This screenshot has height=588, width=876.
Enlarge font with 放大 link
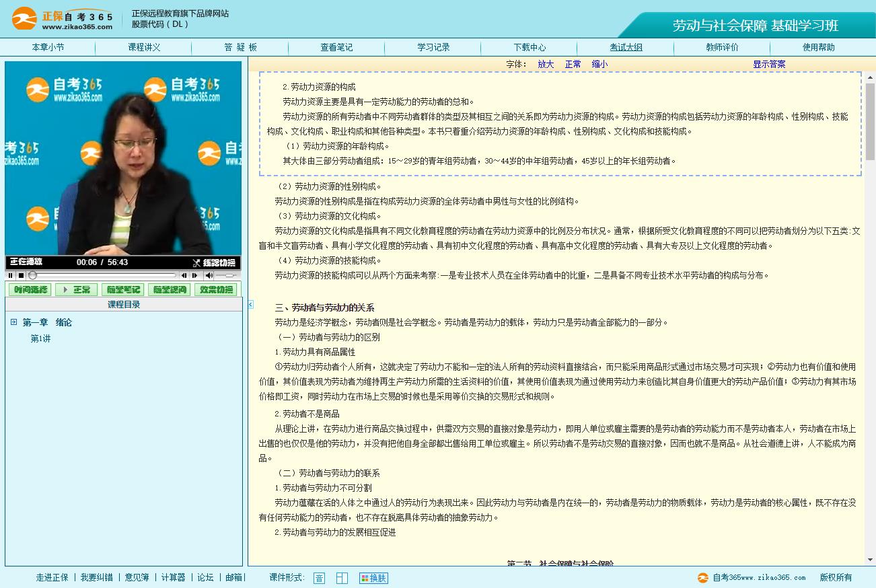point(546,64)
